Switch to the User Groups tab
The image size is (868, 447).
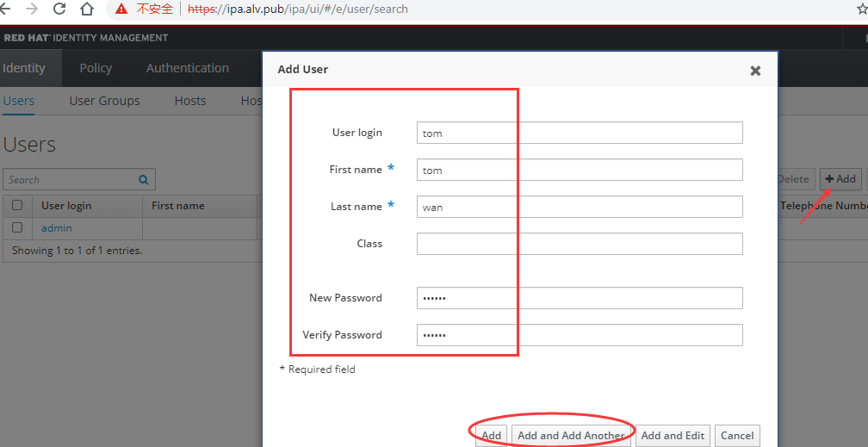[105, 101]
